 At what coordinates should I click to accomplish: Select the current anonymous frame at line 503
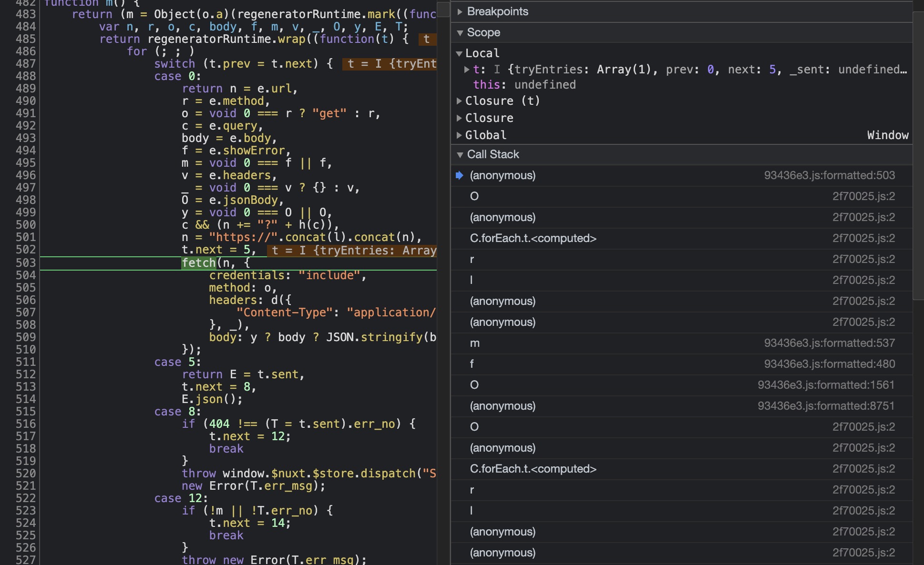(x=503, y=175)
